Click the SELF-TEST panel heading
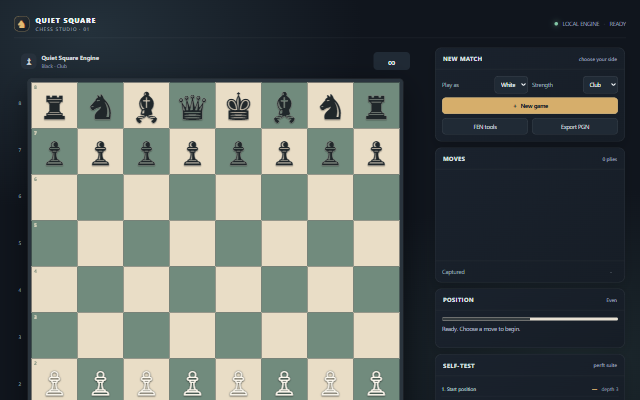This screenshot has height=400, width=640. click(x=458, y=366)
